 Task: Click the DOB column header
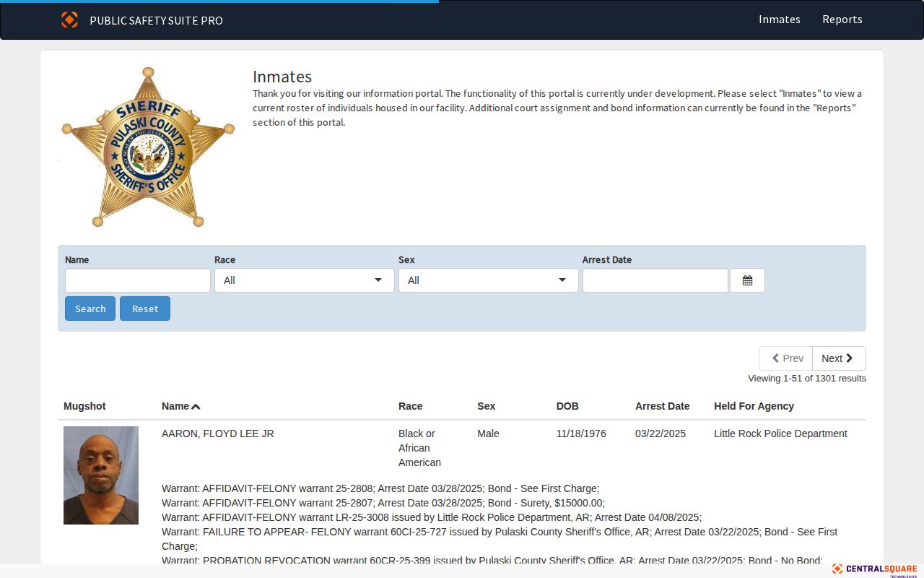(567, 406)
